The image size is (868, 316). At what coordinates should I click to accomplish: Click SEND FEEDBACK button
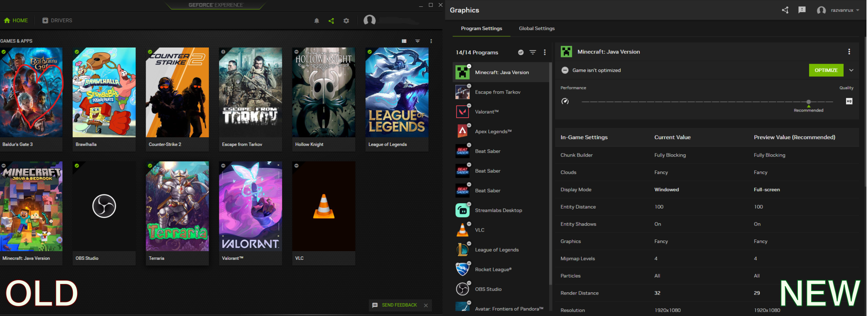pyautogui.click(x=394, y=305)
